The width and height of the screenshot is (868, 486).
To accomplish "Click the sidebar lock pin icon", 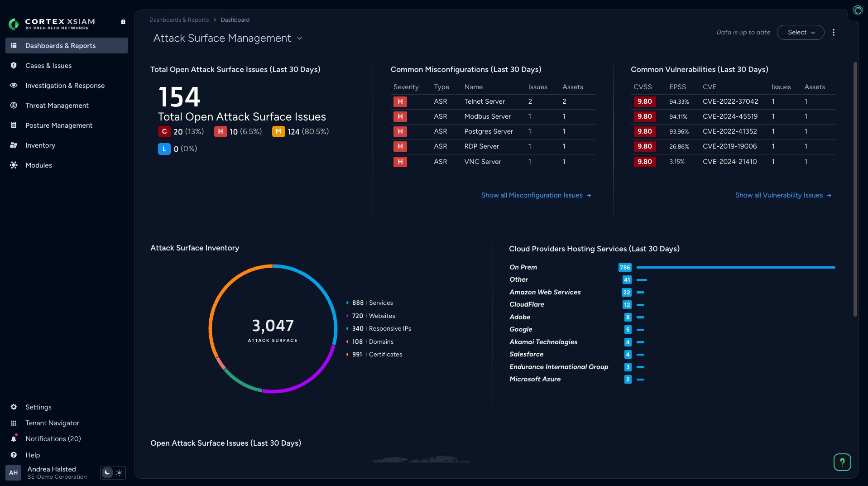I will [123, 22].
